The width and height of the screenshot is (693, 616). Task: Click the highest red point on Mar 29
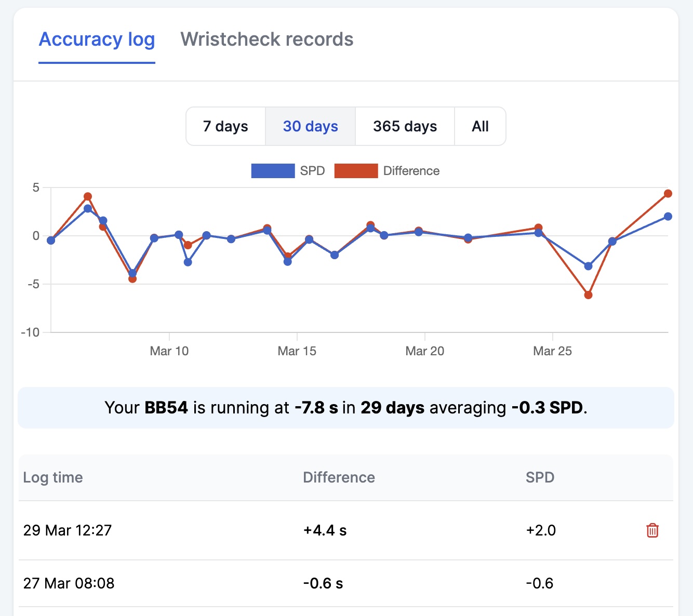pos(668,193)
